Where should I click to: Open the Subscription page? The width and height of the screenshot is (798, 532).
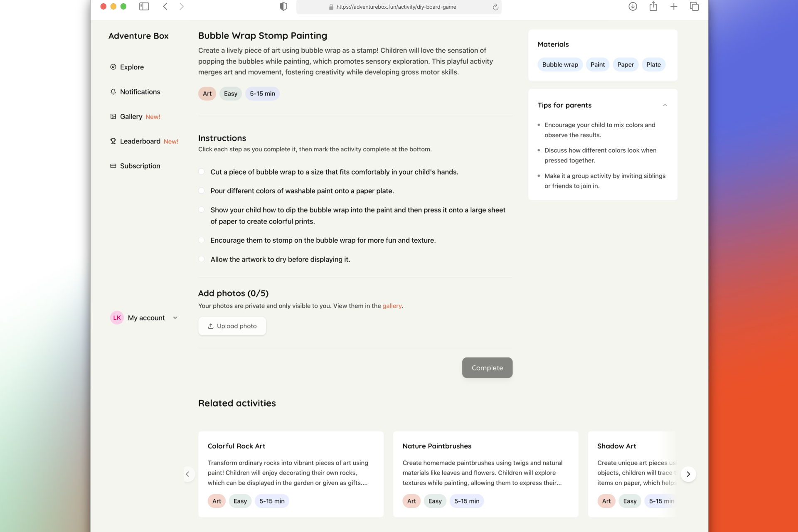click(x=140, y=165)
